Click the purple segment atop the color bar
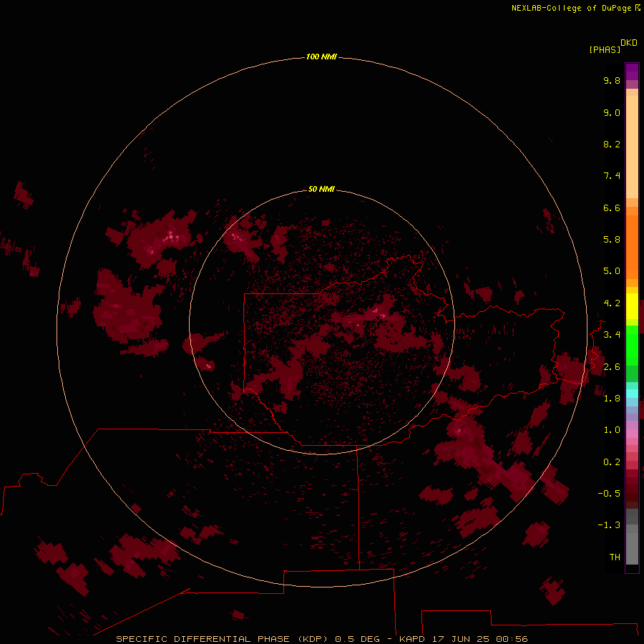 632,72
